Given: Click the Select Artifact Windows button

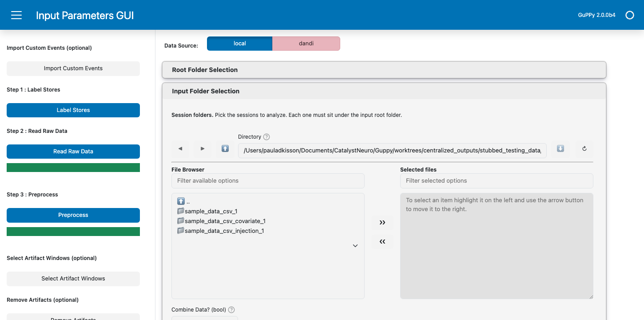Looking at the screenshot, I should 73,279.
